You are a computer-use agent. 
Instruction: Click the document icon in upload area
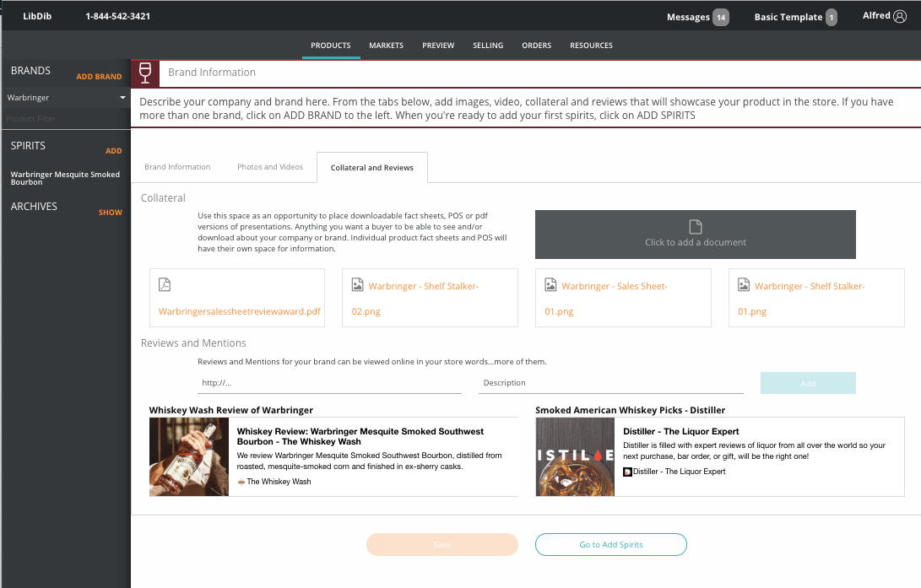click(x=696, y=227)
